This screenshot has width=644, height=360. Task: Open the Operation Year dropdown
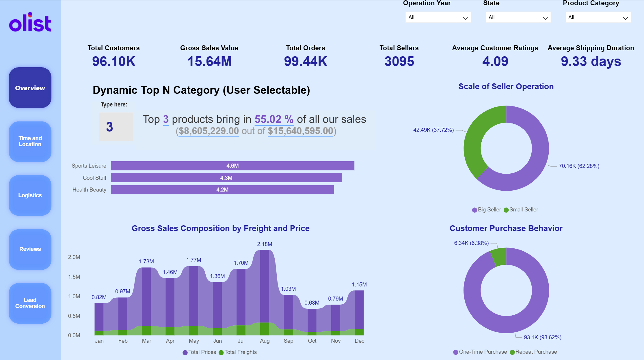[x=438, y=18]
